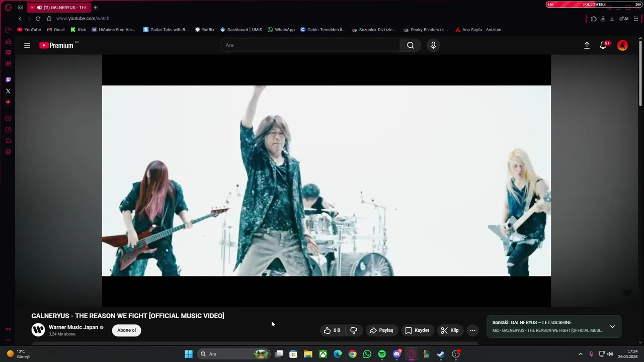644x362 pixels.
Task: Open the Gmail bookmark
Action: pyautogui.click(x=56, y=30)
